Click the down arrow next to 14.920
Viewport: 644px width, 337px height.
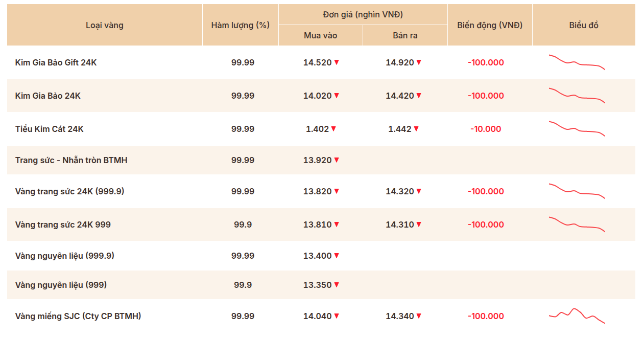pyautogui.click(x=419, y=62)
